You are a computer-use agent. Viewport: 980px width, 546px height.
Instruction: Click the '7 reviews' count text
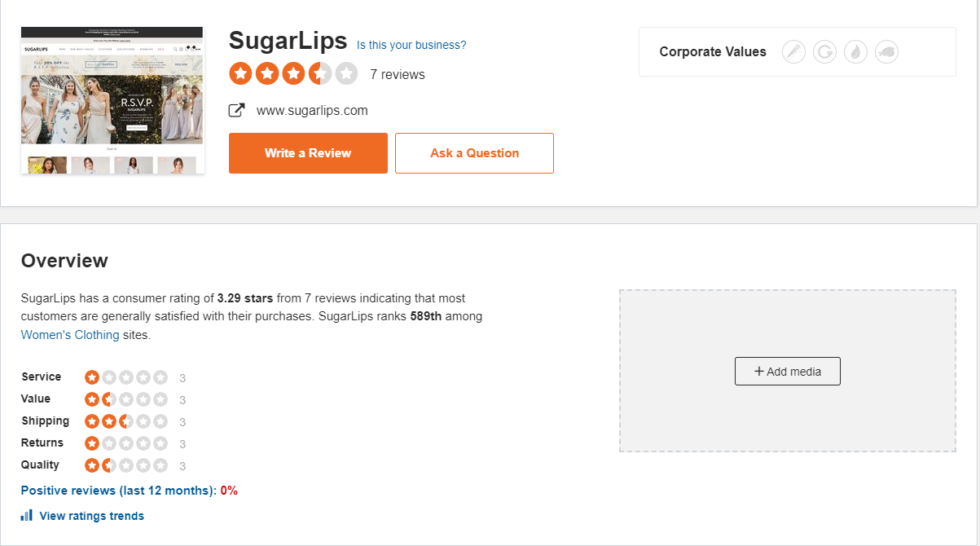398,74
